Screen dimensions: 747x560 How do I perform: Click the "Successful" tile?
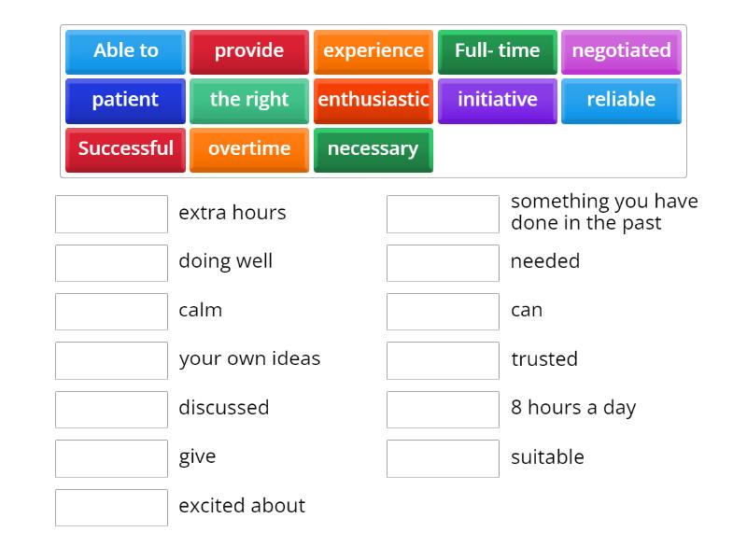[124, 148]
